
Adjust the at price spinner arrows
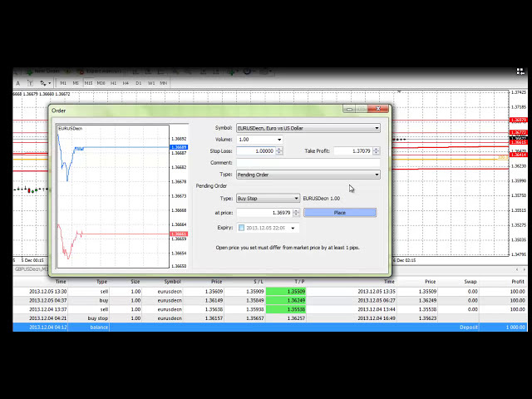click(x=296, y=213)
